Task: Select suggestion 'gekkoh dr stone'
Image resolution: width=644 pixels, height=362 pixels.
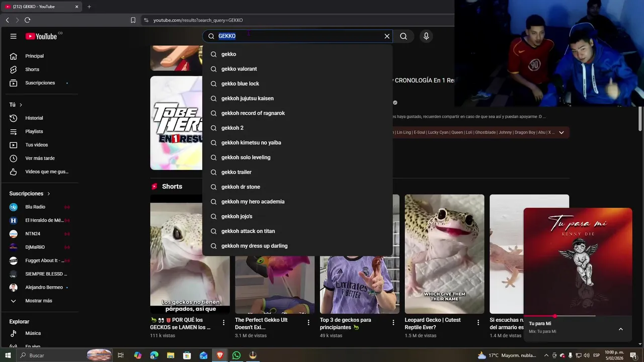Action: 297,187
